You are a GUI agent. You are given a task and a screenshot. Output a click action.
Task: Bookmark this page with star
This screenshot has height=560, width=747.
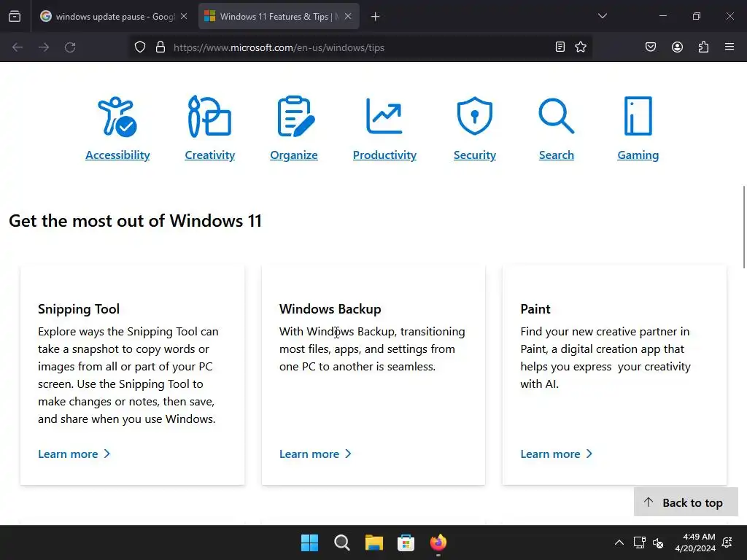[x=581, y=47]
